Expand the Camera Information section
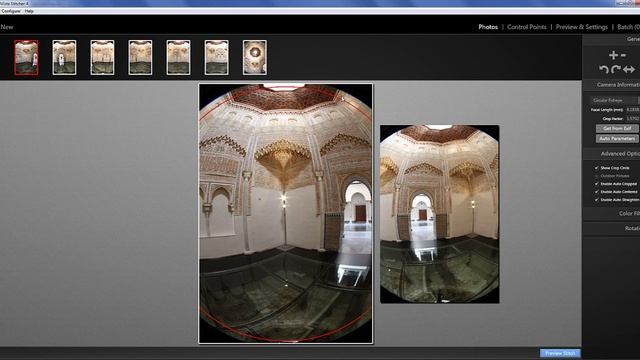The image size is (640, 360). [x=612, y=85]
